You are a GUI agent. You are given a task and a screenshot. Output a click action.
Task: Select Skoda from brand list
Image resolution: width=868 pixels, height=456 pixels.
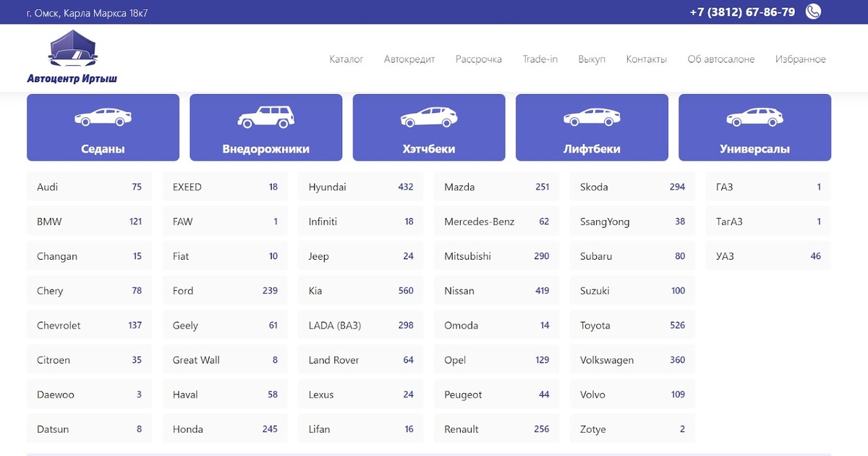pos(633,187)
